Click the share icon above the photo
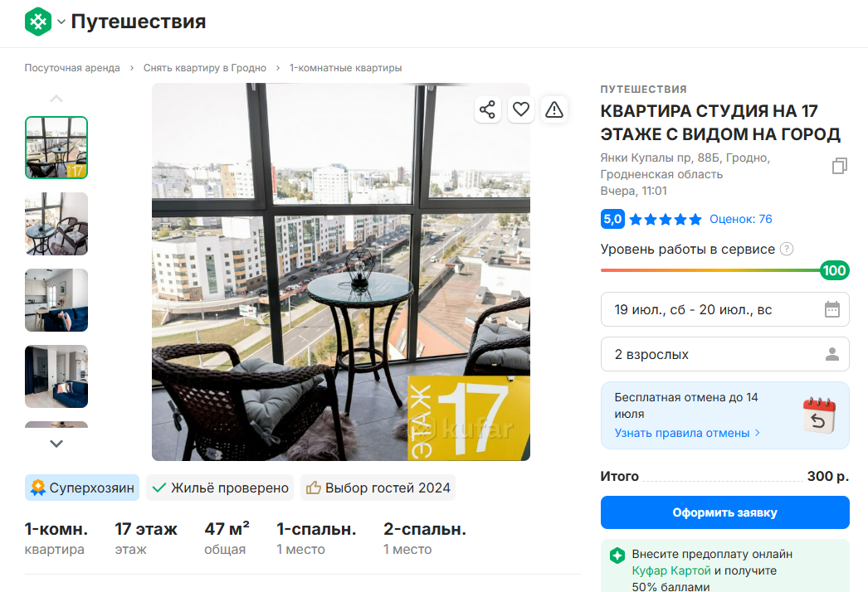868x592 pixels. [x=487, y=109]
